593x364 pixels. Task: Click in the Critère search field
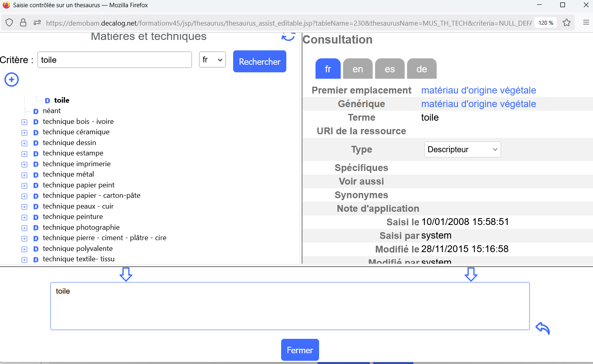point(115,60)
